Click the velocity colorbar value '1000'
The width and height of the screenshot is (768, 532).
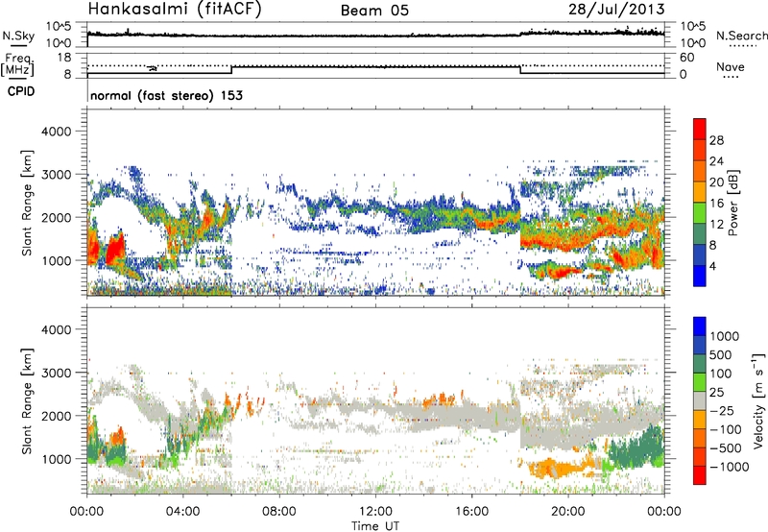point(725,336)
